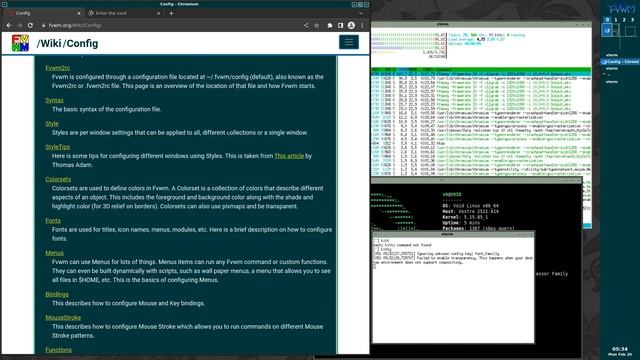The width and height of the screenshot is (640, 360).
Task: Open Chromium three-dot menu
Action: pyautogui.click(x=362, y=25)
